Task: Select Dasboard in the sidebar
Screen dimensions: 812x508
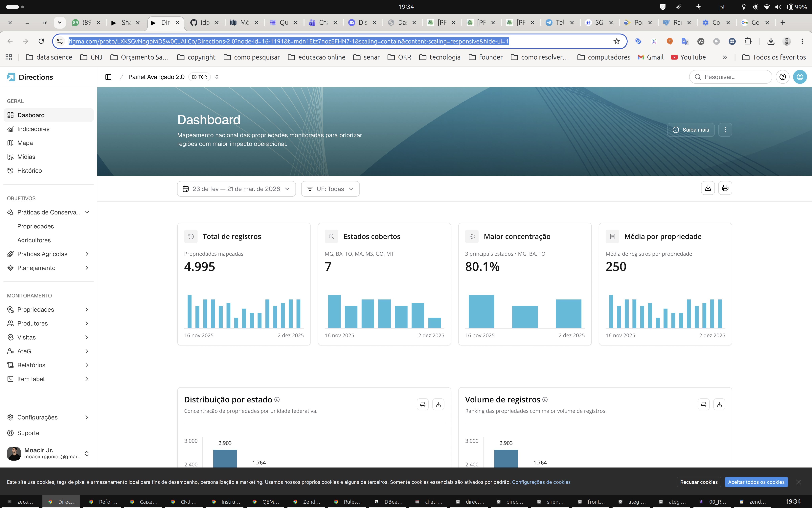Action: click(49, 115)
